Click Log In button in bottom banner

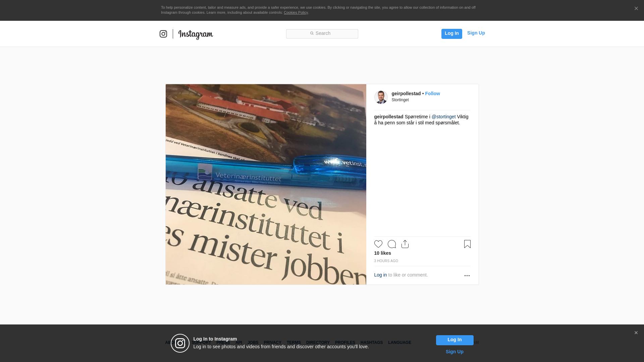coord(454,340)
